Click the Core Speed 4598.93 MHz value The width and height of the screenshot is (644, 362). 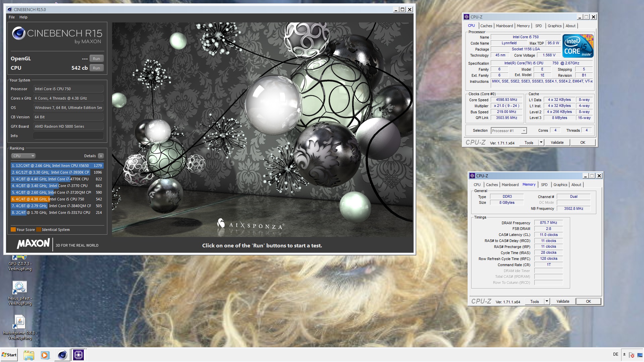click(x=506, y=100)
